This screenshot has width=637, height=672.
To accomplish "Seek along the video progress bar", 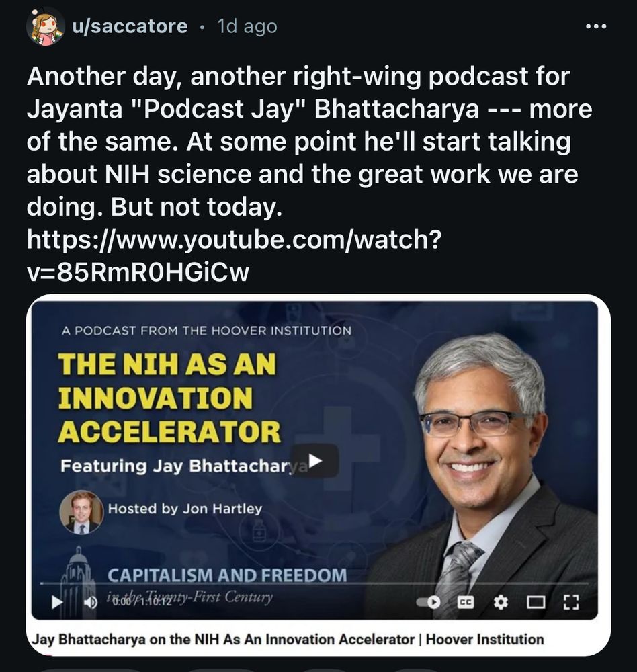I will [314, 583].
